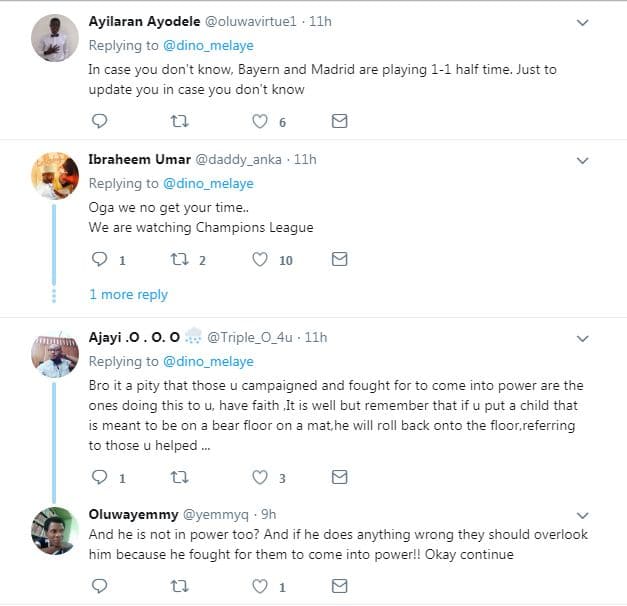Reply to Ibraheem Umar's Champions League tweet
Image resolution: width=627 pixels, height=606 pixels.
(99, 259)
